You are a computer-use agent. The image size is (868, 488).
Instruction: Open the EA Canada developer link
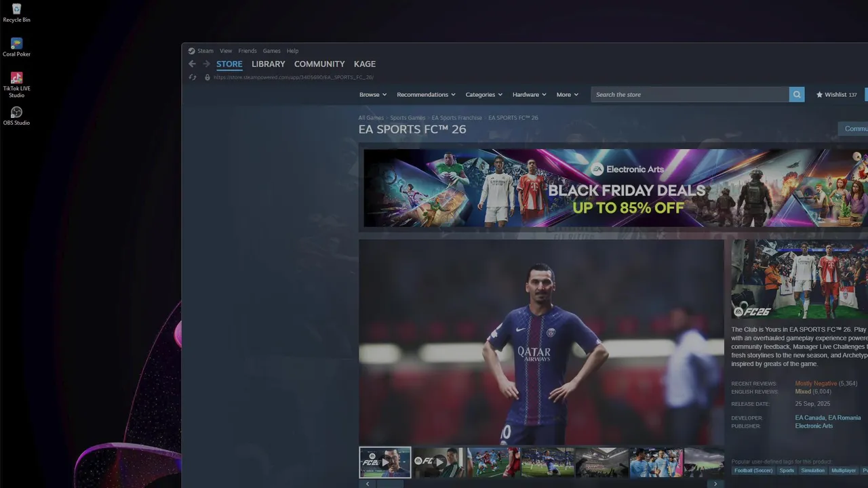[810, 418]
